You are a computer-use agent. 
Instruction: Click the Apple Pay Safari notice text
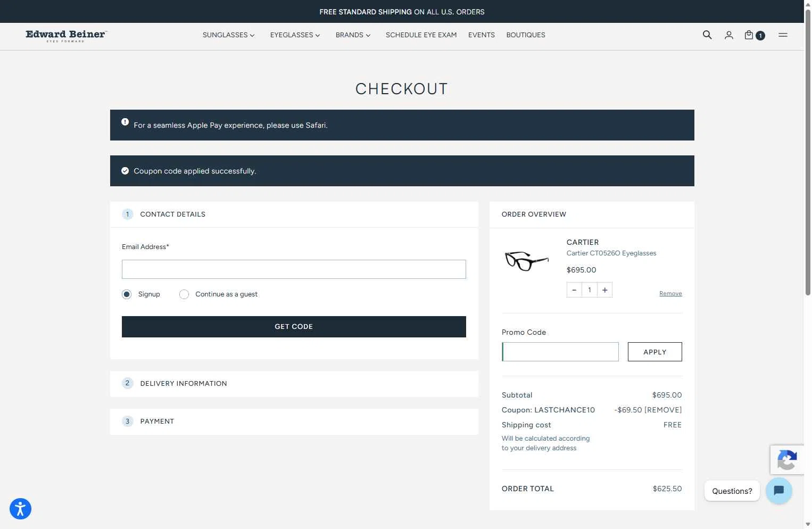(x=230, y=125)
